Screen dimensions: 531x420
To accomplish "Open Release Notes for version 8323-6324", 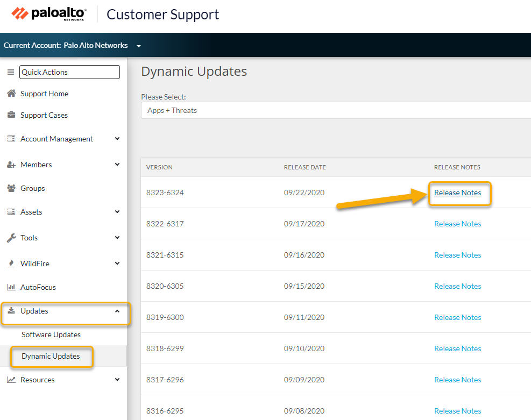I will (x=457, y=193).
